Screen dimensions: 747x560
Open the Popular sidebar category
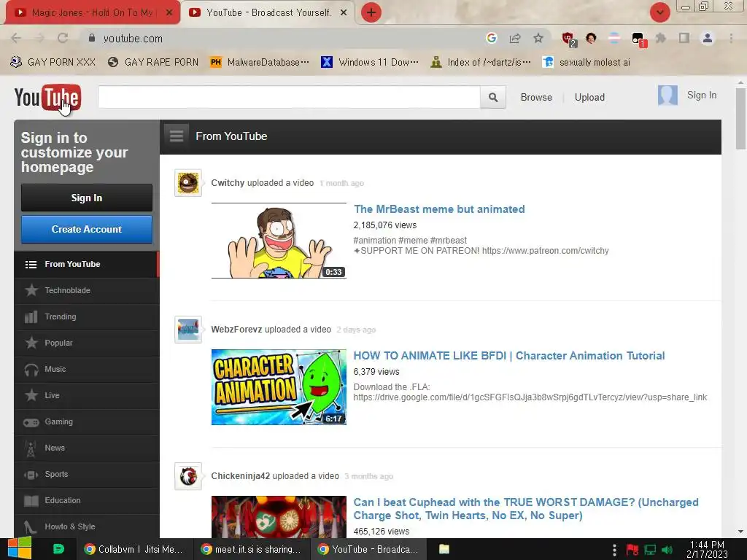[87, 343]
